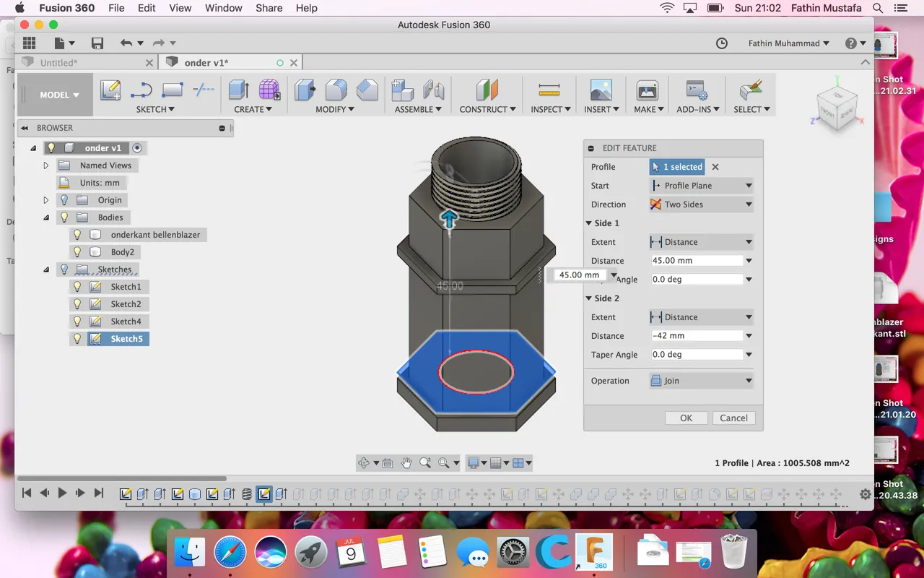This screenshot has height=578, width=924.
Task: Collapse the Side 2 section
Action: [x=589, y=298]
